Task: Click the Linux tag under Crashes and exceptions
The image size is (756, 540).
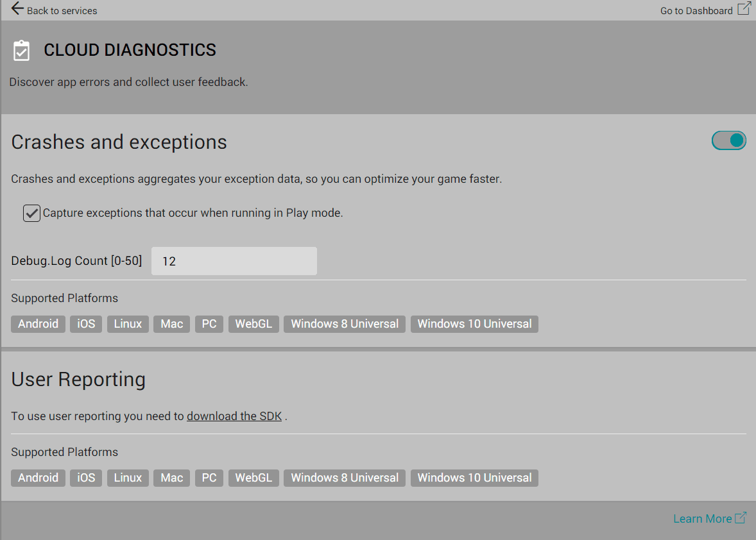Action: (x=128, y=324)
